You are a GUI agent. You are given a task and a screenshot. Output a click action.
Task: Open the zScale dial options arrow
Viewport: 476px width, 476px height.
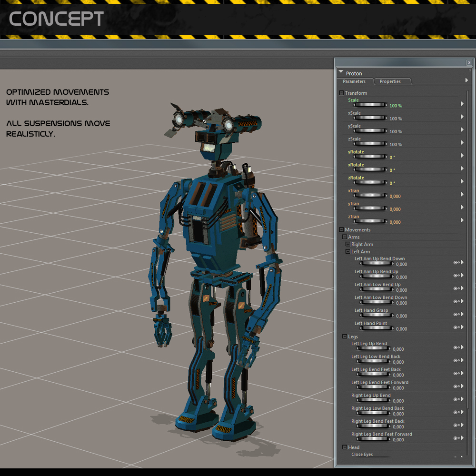click(x=462, y=143)
